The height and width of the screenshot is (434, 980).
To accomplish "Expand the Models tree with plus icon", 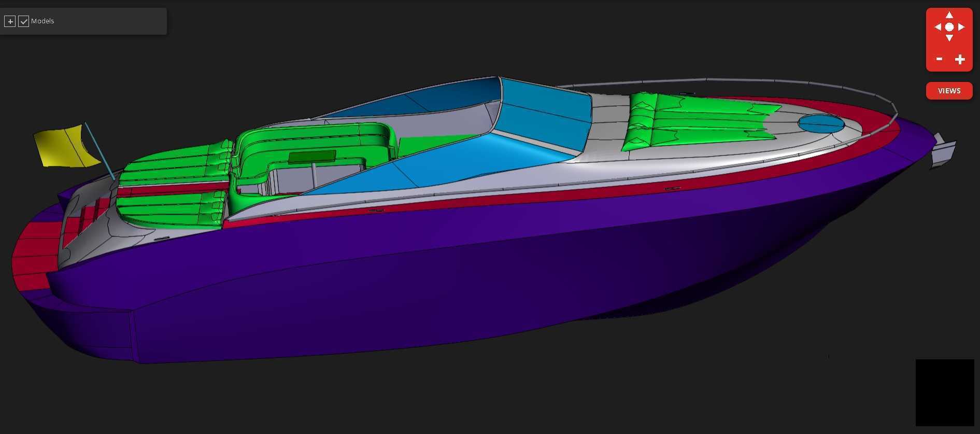I will click(10, 21).
